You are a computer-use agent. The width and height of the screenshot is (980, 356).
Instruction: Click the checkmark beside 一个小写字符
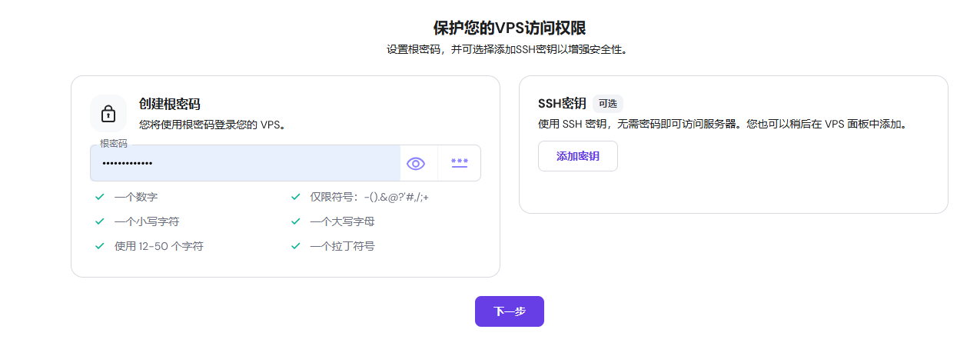click(99, 221)
